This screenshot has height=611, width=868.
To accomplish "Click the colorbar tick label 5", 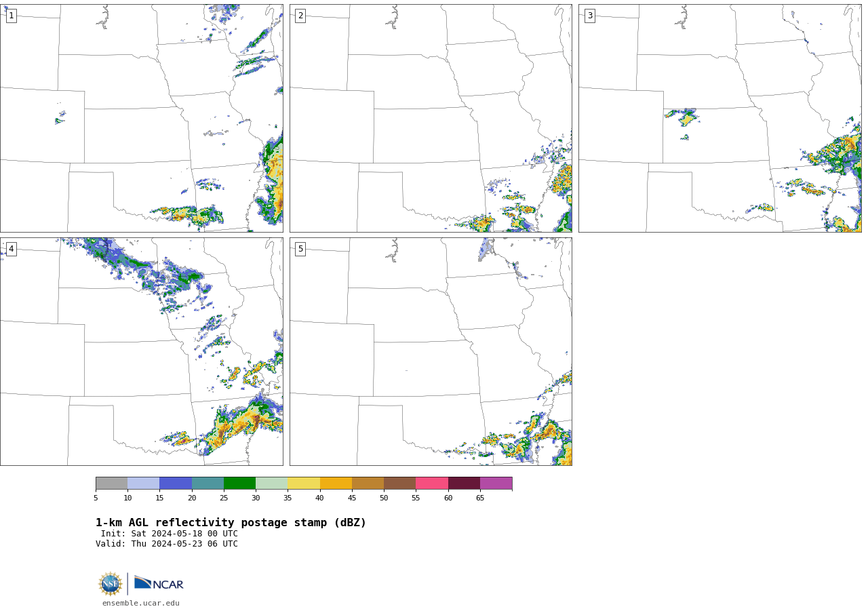I will [x=96, y=498].
